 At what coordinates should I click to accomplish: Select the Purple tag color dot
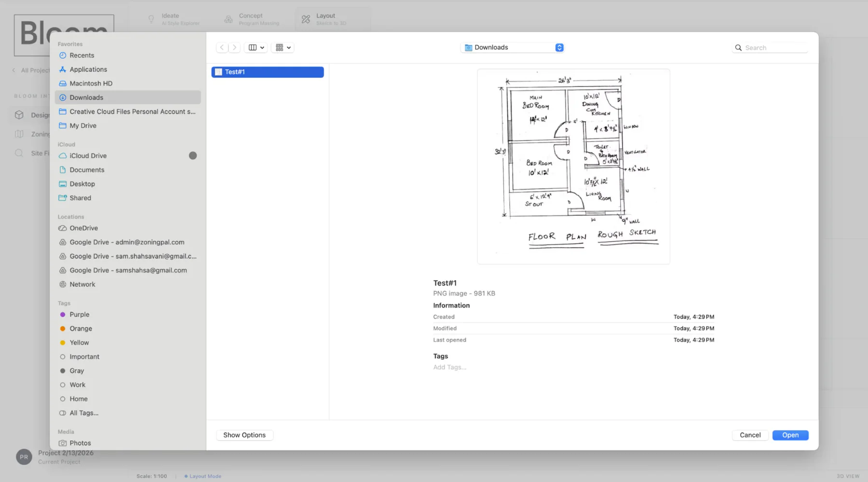[62, 314]
